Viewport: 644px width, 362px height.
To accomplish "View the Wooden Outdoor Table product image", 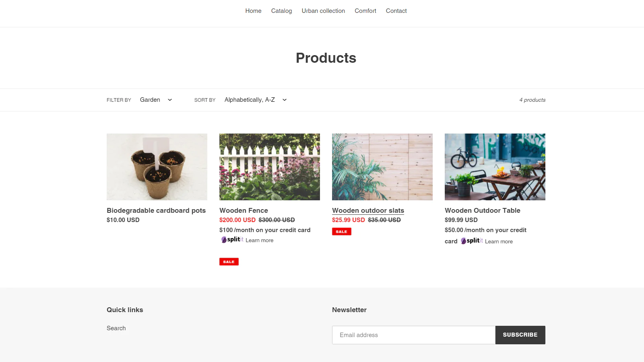I will [x=495, y=167].
